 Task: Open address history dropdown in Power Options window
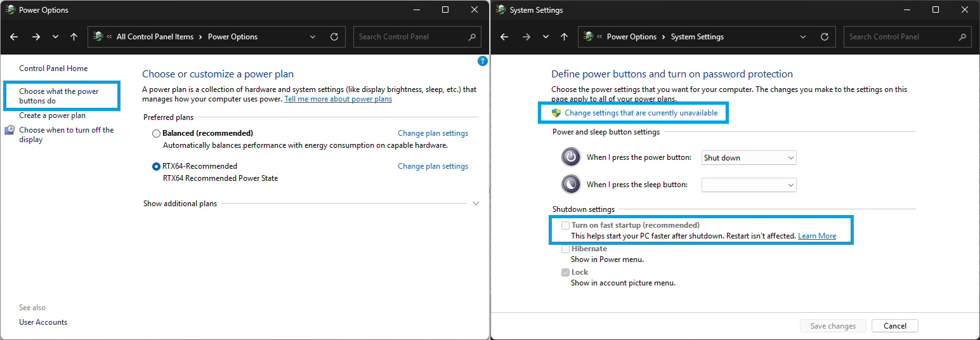click(313, 37)
